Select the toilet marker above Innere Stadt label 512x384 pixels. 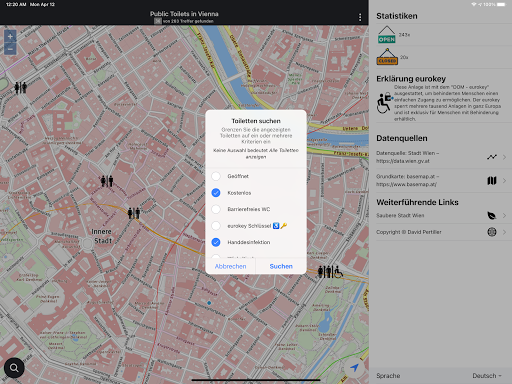point(107,181)
